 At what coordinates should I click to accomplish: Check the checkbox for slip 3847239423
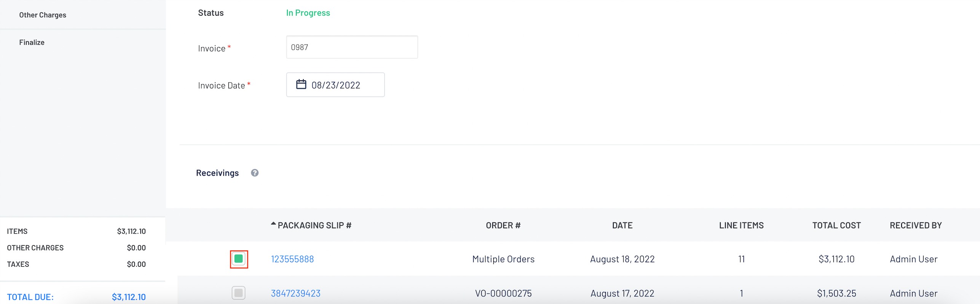coord(239,293)
